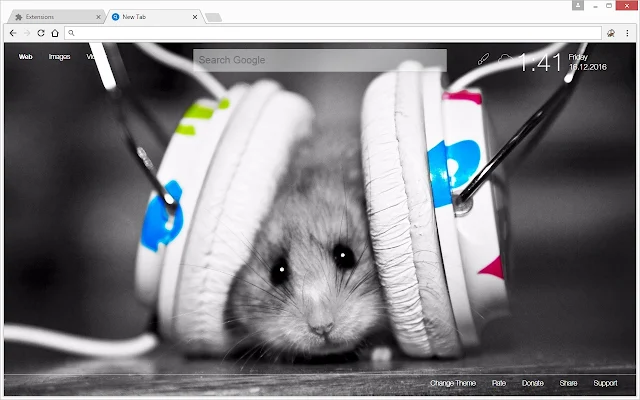The height and width of the screenshot is (400, 640).
Task: Minimize the Chrome window
Action: click(595, 6)
